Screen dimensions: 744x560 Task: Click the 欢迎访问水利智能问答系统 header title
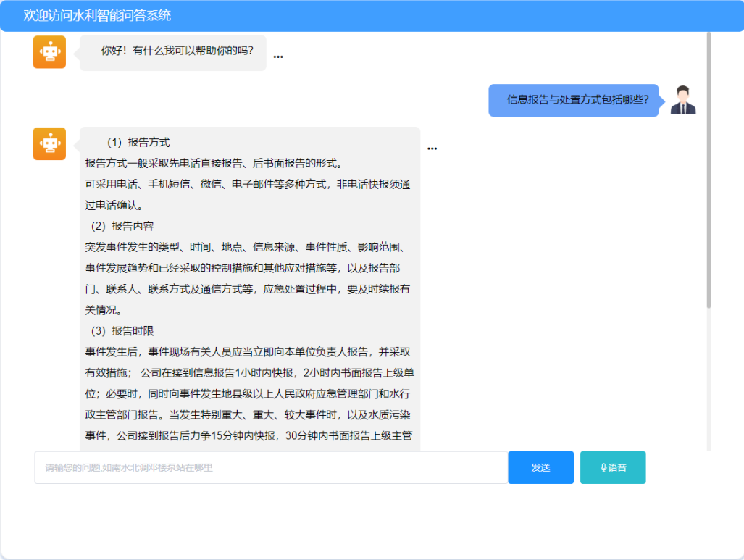pyautogui.click(x=97, y=15)
